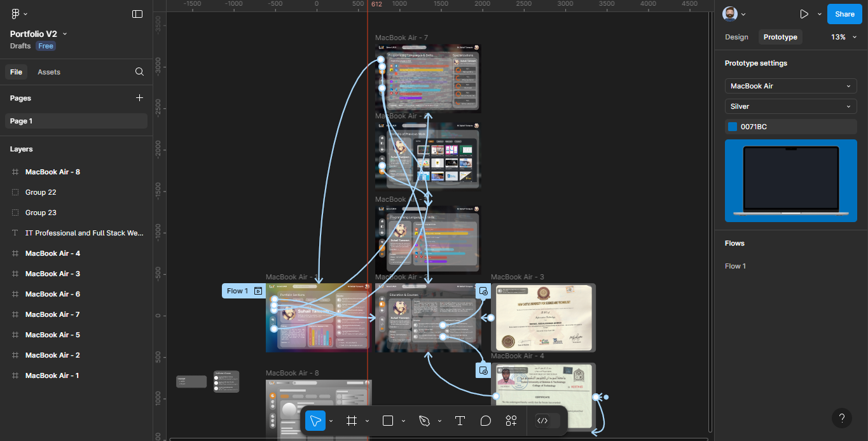Switch to the Assets tab
The height and width of the screenshot is (441, 868).
tap(49, 72)
